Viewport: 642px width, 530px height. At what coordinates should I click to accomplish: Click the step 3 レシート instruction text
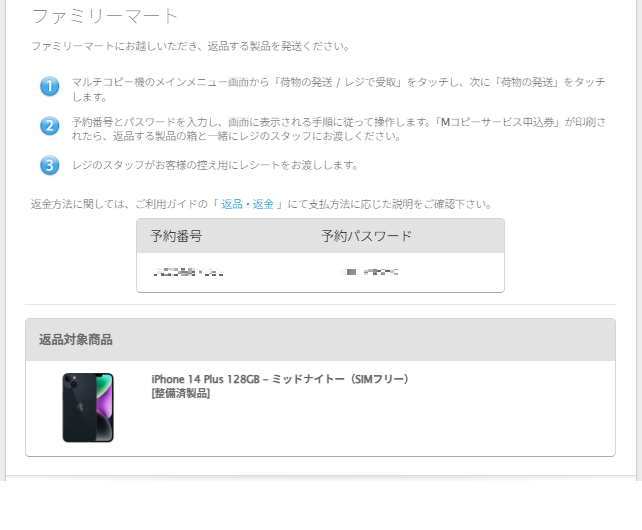(x=215, y=165)
